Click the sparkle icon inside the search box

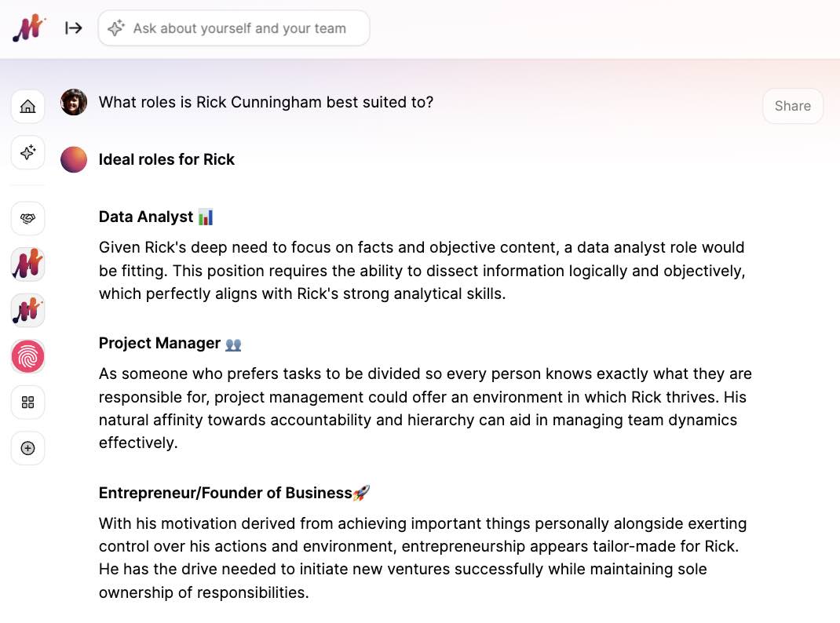[116, 28]
